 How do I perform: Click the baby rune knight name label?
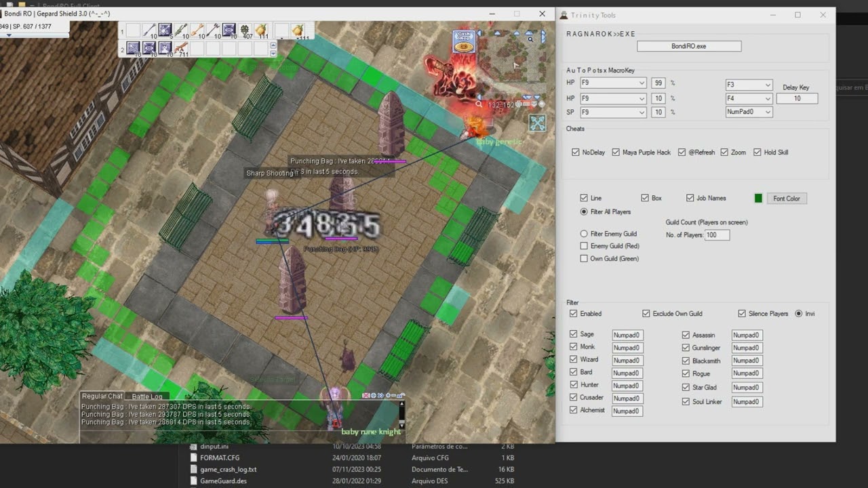tap(371, 432)
